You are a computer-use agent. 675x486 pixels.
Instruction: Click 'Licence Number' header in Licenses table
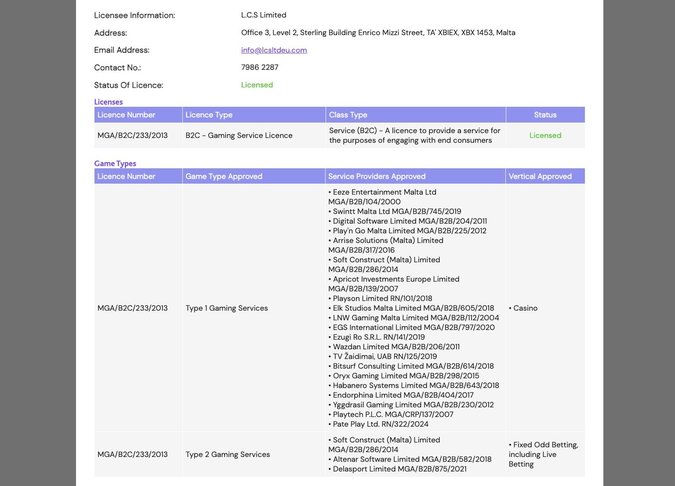click(x=126, y=115)
